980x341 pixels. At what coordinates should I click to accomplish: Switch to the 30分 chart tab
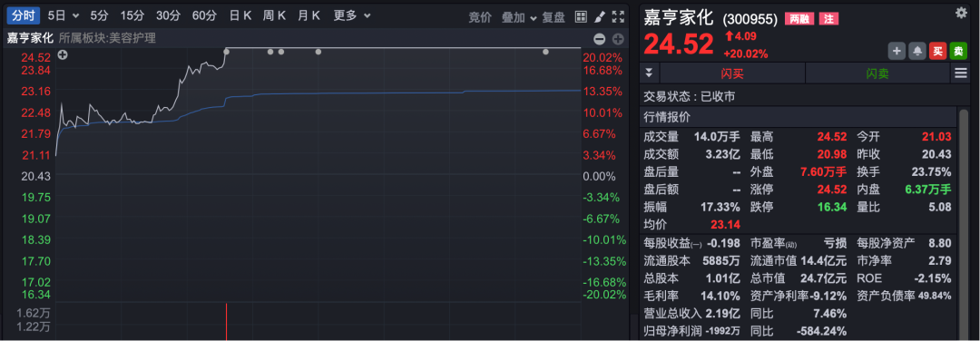pyautogui.click(x=168, y=15)
